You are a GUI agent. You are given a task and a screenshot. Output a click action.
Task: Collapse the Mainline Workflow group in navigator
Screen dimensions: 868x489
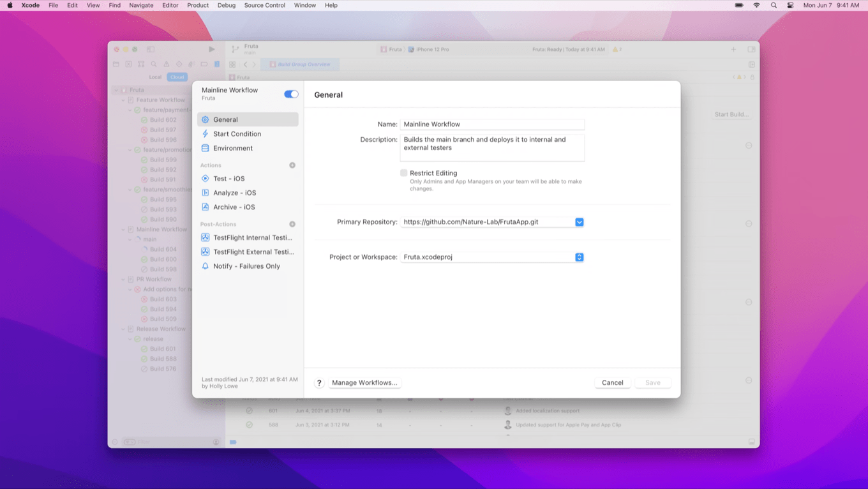click(x=123, y=229)
